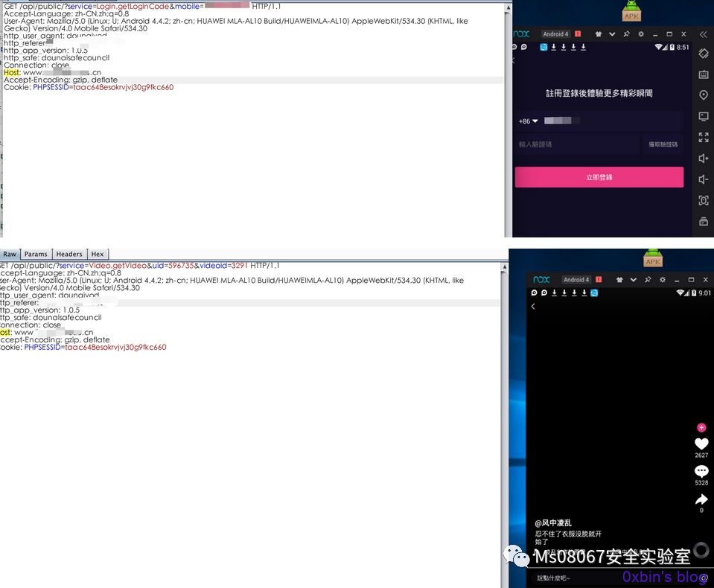This screenshot has width=714, height=588.
Task: Click APK installer icon above upper Nox
Action: tap(631, 11)
